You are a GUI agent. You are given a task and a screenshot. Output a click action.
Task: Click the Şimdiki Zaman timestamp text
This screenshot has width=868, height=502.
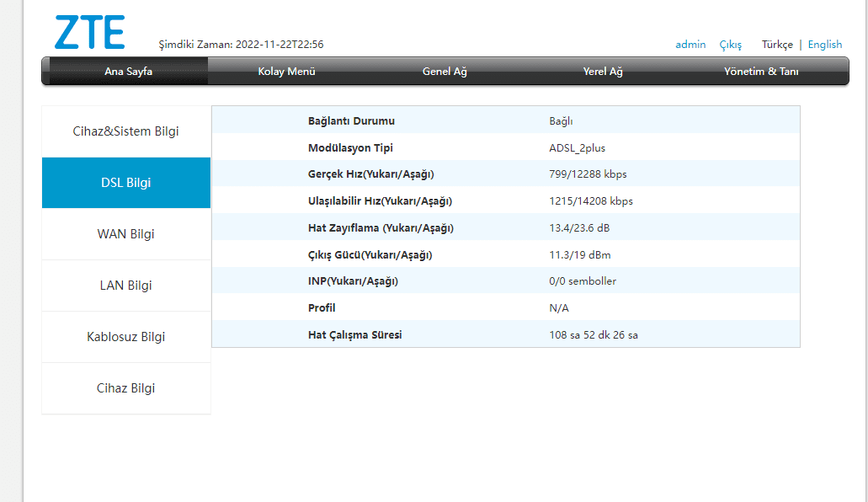(x=241, y=45)
